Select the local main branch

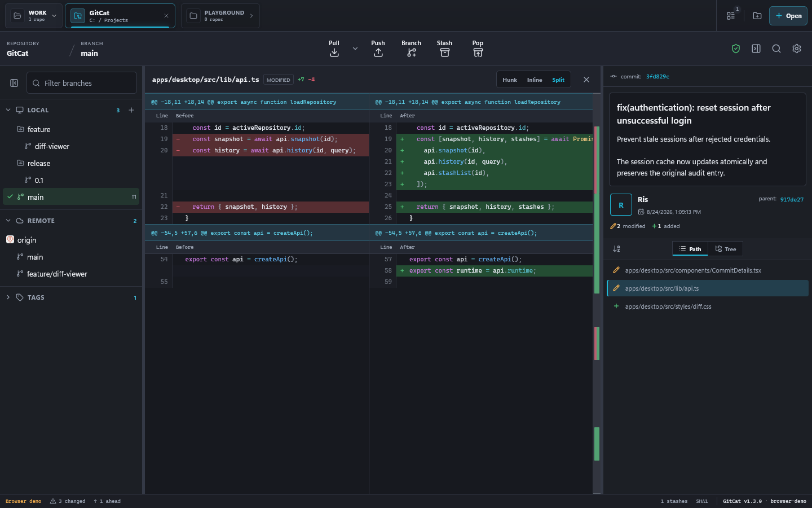[71, 197]
